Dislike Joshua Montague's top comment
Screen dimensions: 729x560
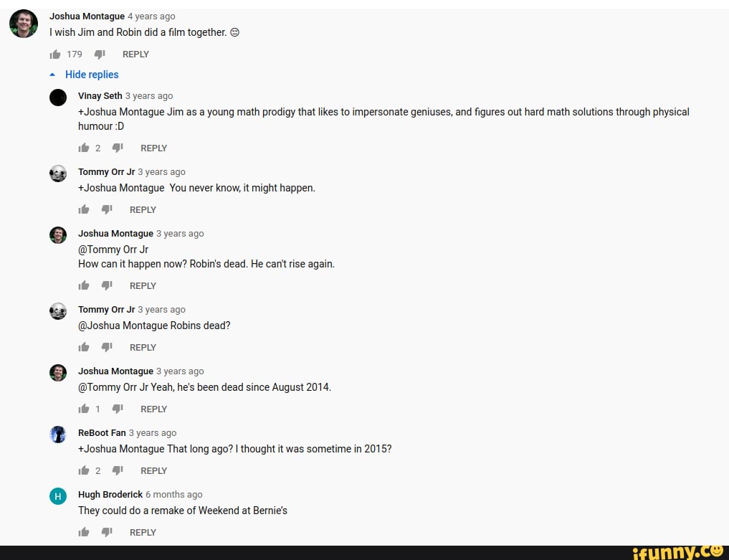click(x=100, y=54)
